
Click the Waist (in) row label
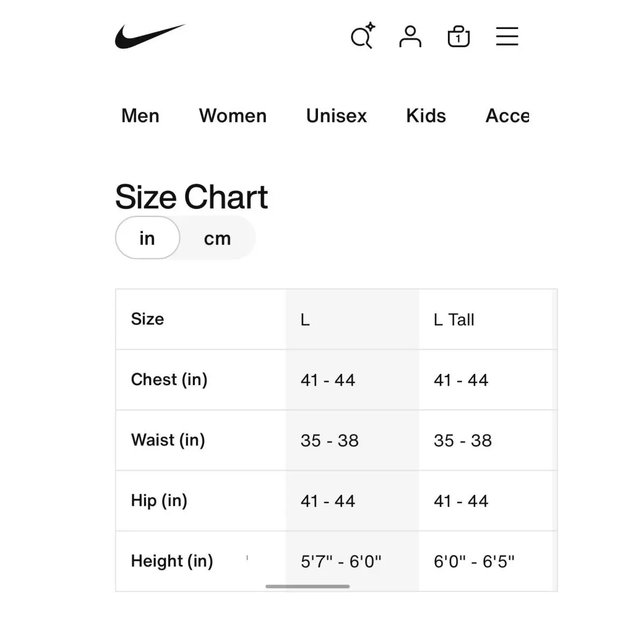click(x=168, y=440)
